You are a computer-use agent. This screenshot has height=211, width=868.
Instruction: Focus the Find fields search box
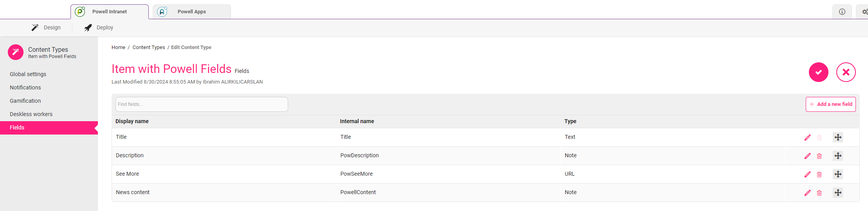pyautogui.click(x=202, y=104)
